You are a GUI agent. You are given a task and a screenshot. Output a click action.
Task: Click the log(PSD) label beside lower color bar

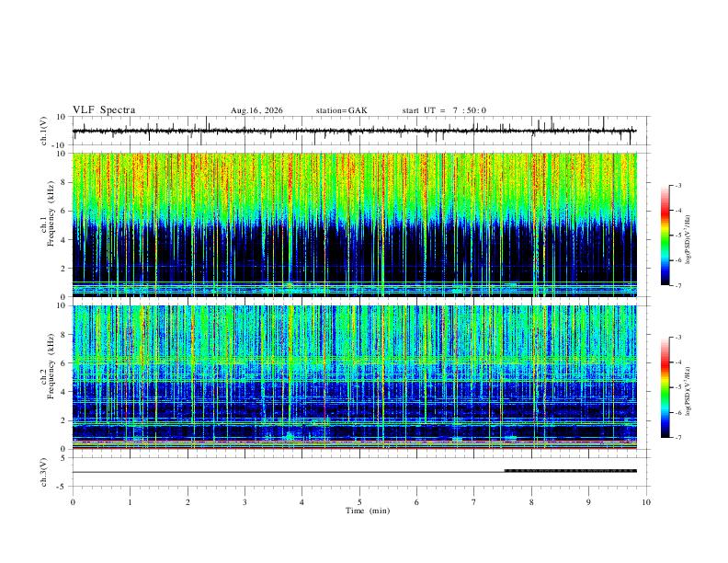pyautogui.click(x=688, y=391)
